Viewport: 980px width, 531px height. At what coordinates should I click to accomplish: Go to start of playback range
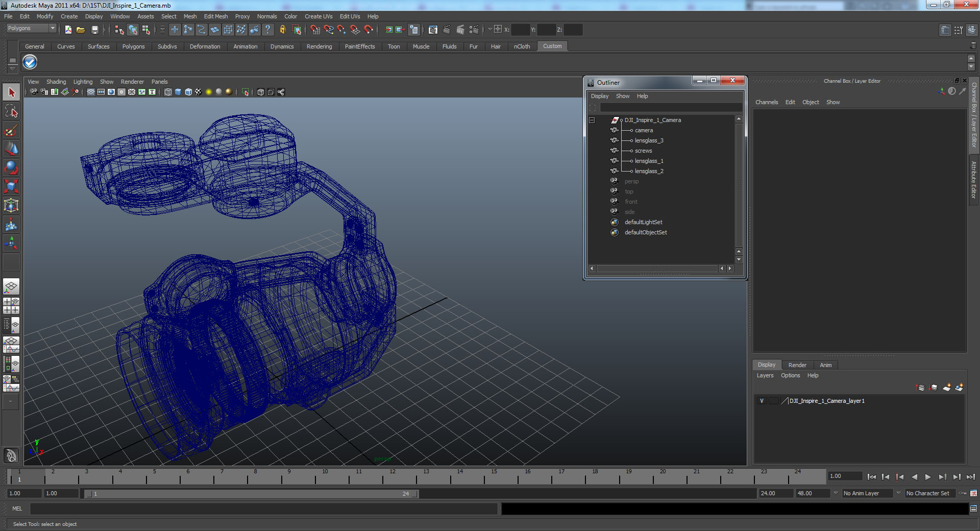click(x=871, y=477)
